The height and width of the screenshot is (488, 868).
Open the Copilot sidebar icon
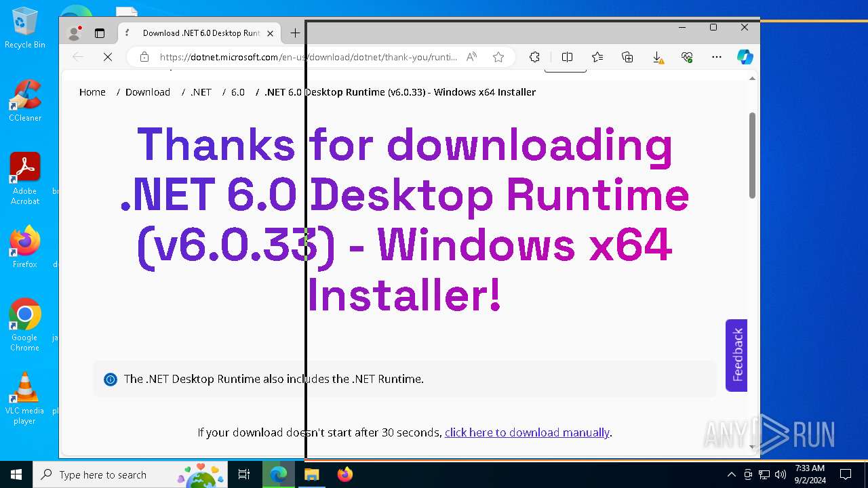click(x=745, y=57)
